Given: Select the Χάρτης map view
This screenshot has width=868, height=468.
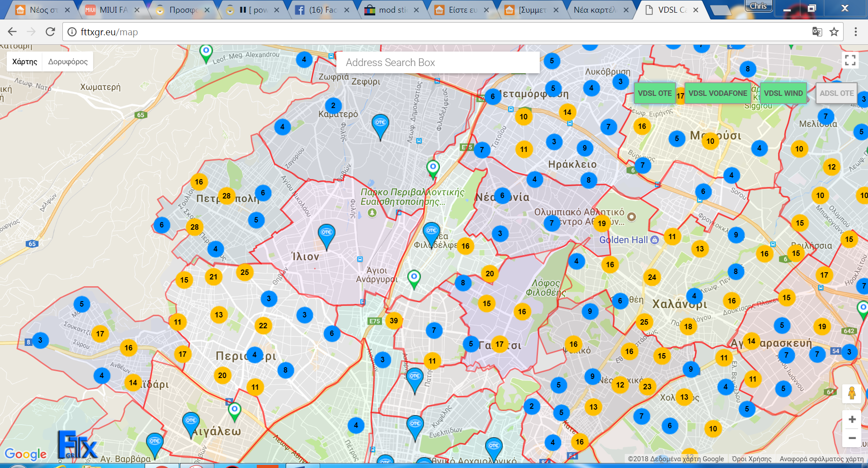Looking at the screenshot, I should pos(25,61).
